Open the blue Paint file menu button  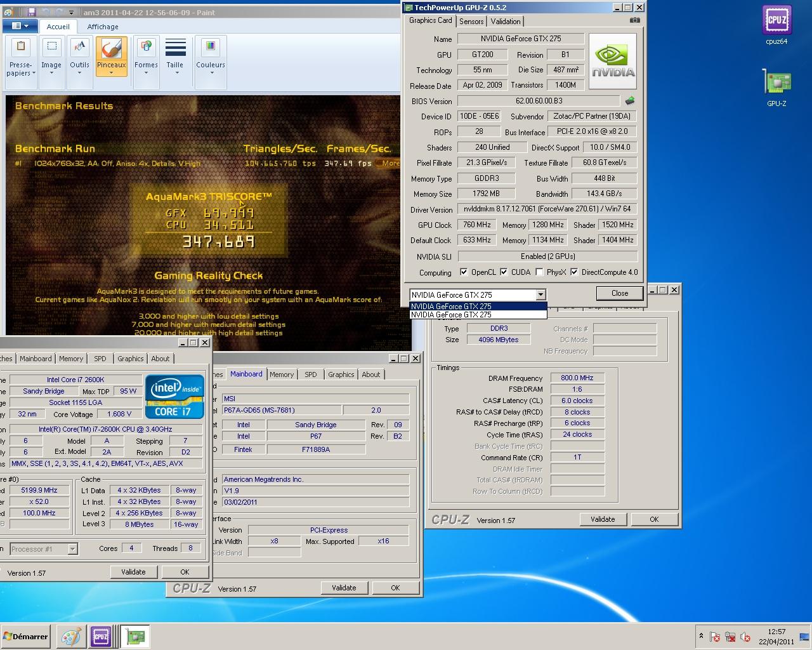(x=20, y=26)
